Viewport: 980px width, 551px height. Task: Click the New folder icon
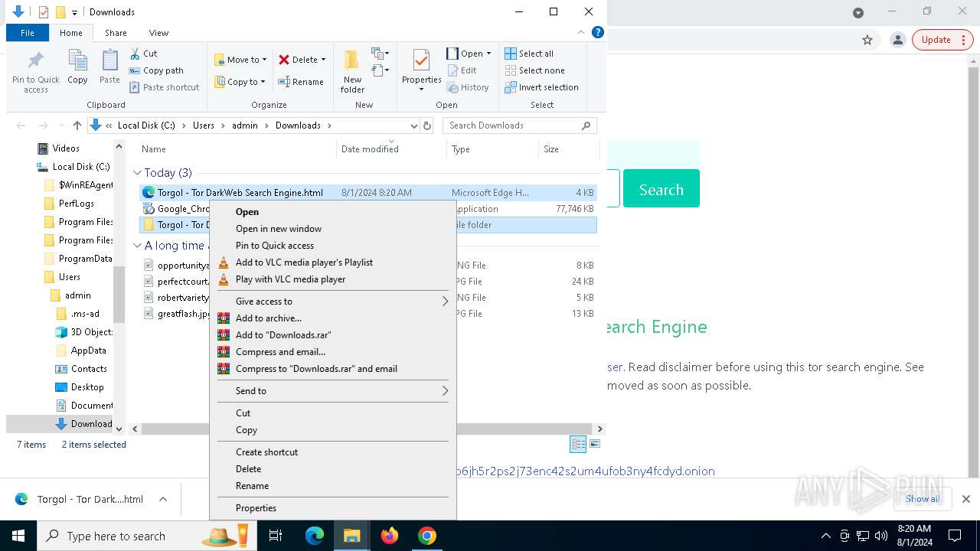tap(352, 70)
